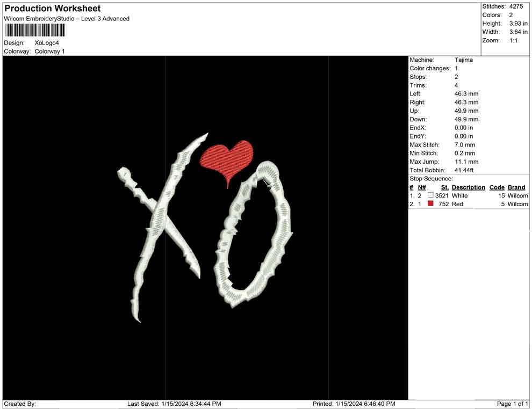
Task: Click the 'EndY:' label
Action: point(418,136)
